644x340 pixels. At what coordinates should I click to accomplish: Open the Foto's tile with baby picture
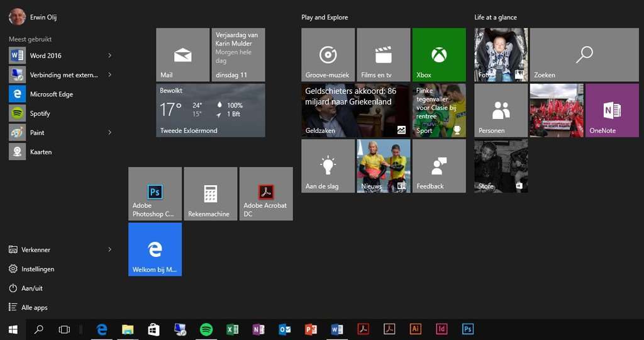(501, 55)
